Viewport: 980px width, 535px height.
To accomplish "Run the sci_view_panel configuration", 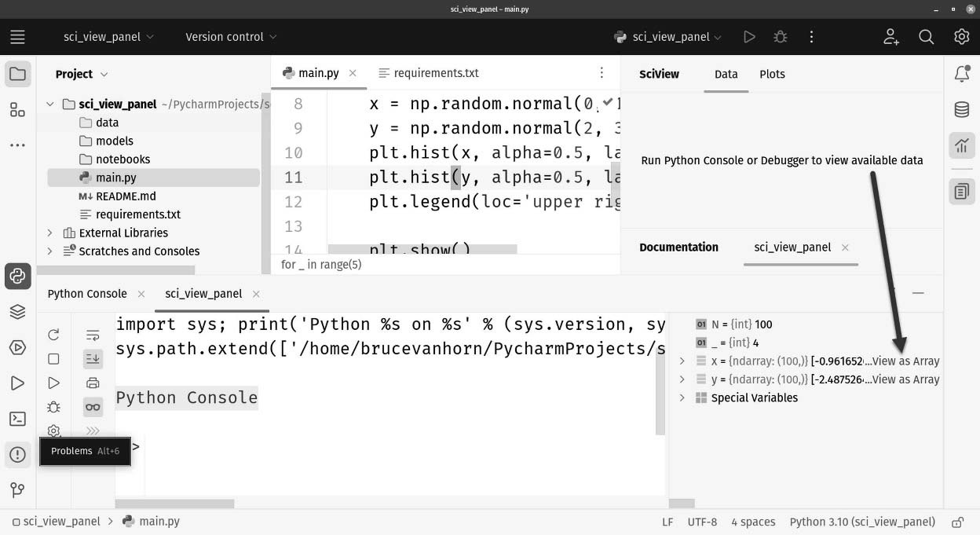I will click(749, 37).
